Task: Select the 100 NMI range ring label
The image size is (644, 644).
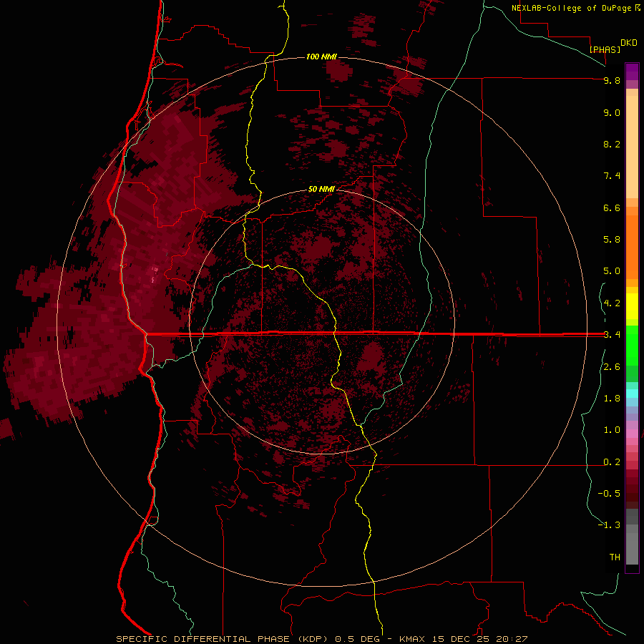Action: pos(321,57)
